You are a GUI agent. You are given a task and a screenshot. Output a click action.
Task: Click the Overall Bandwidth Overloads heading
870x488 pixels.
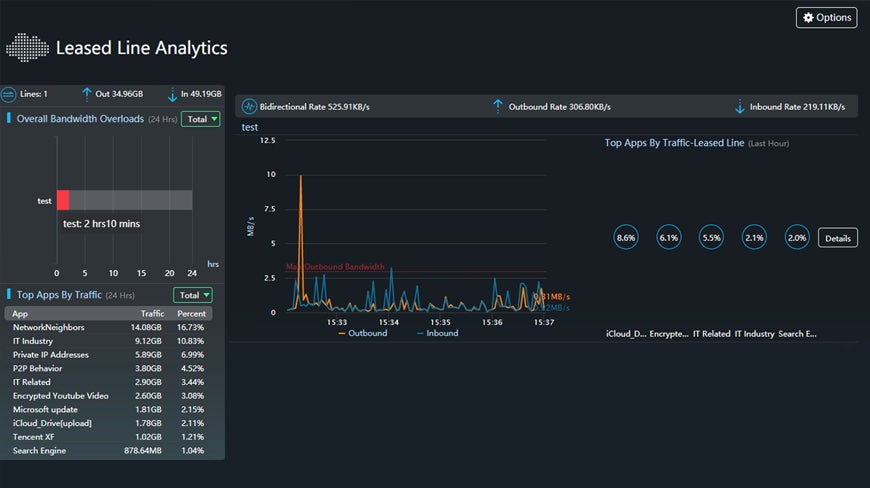[80, 119]
